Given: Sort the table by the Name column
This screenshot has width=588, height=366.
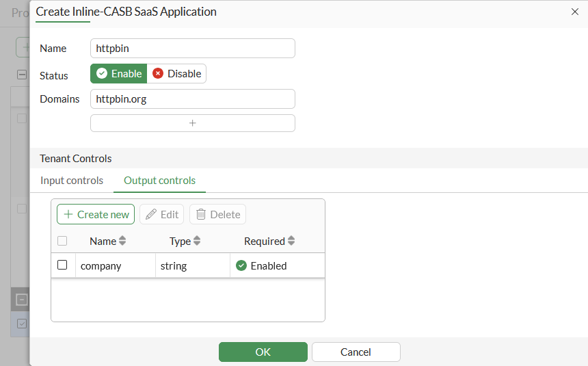Looking at the screenshot, I should tap(107, 241).
